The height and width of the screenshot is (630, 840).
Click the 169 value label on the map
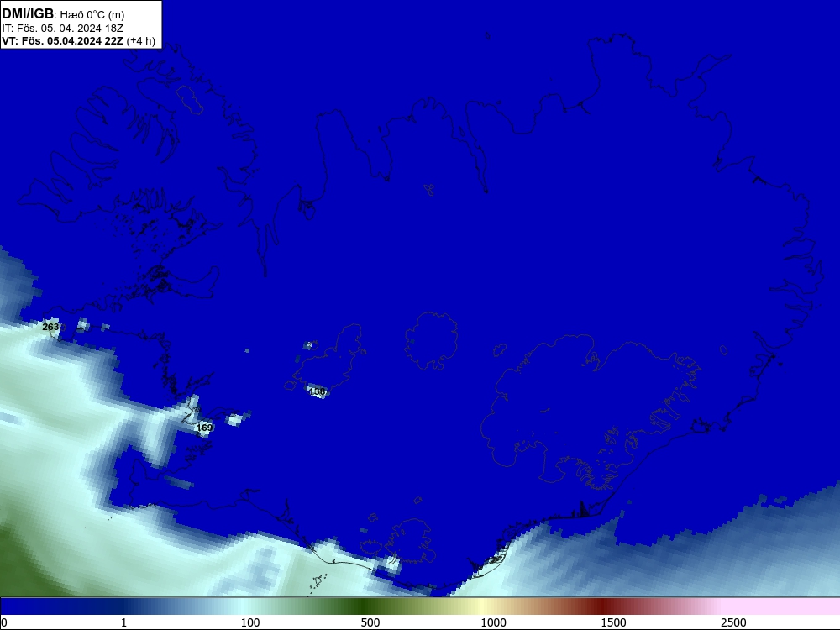tap(204, 428)
